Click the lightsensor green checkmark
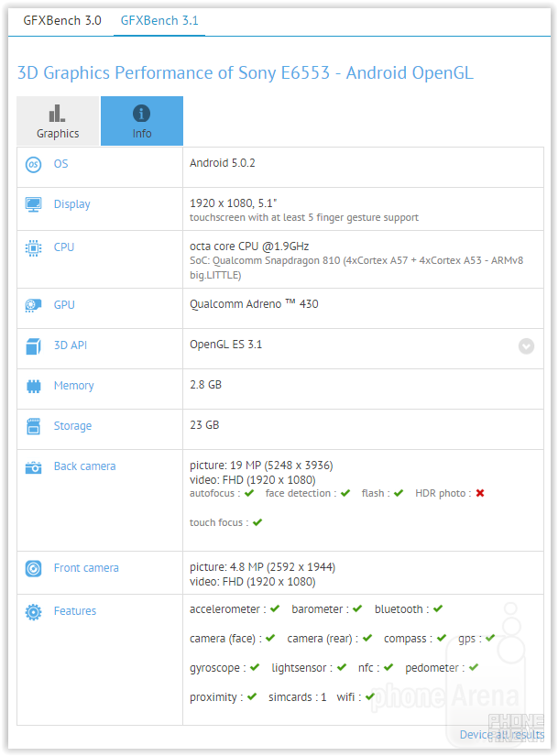Image resolution: width=558 pixels, height=756 pixels. [342, 667]
